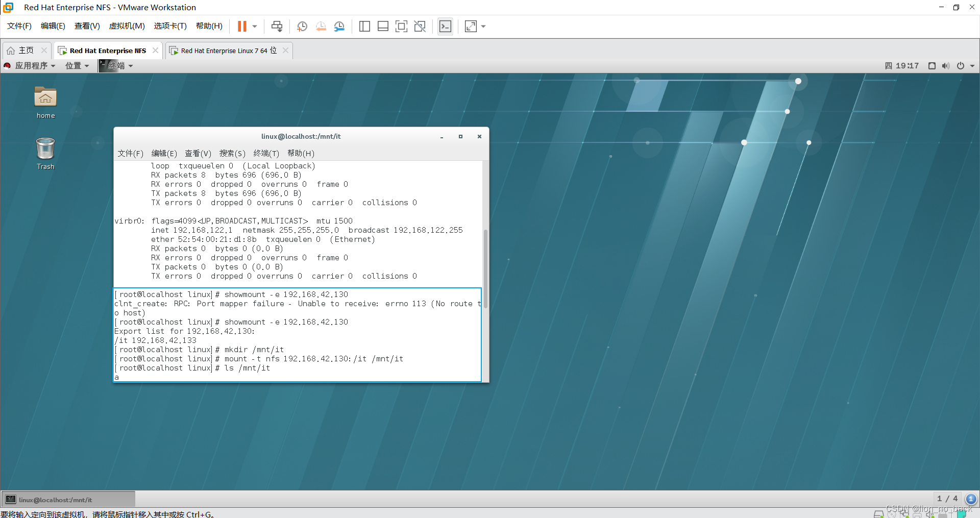Pause the virtual machine
The image size is (980, 518).
coord(242,27)
